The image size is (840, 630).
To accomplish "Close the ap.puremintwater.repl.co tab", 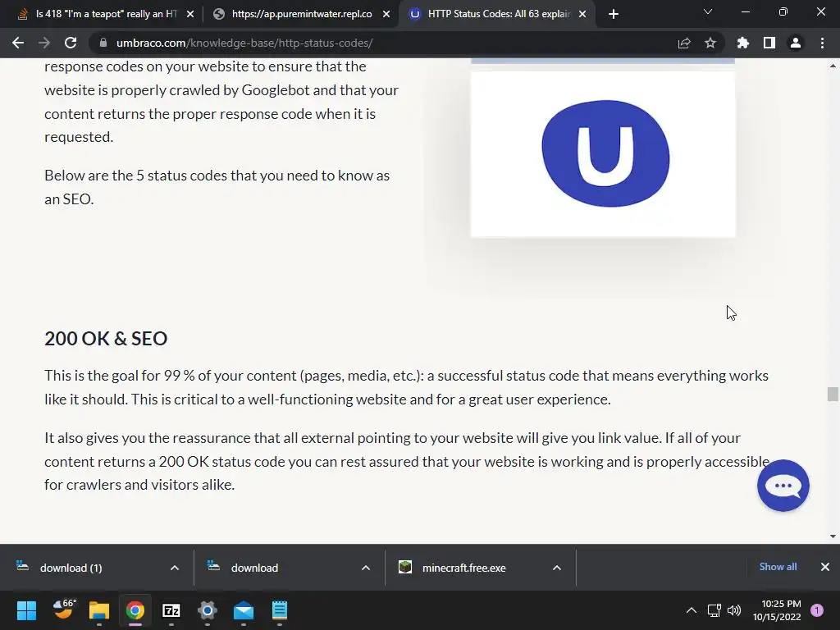I will point(386,14).
